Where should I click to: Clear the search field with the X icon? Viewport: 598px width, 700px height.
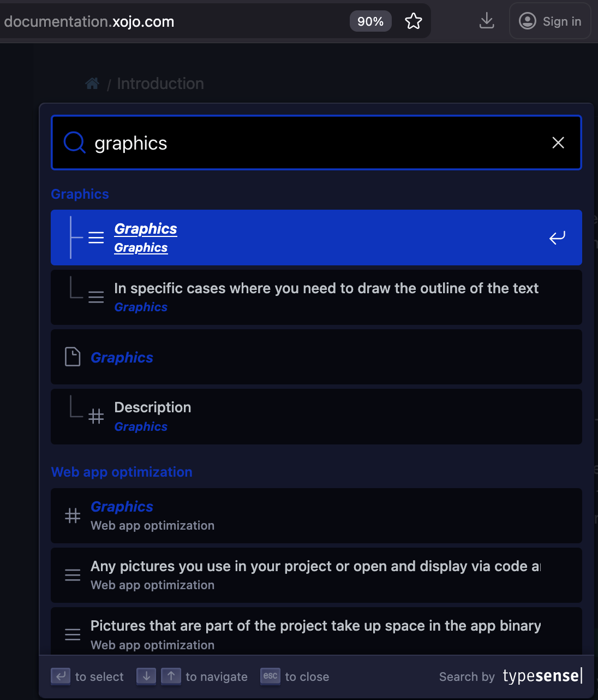558,143
